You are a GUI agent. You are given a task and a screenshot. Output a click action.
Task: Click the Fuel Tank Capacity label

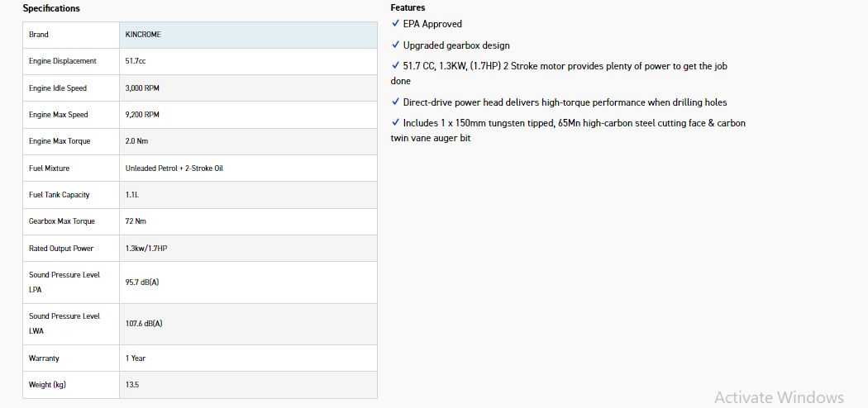(60, 195)
